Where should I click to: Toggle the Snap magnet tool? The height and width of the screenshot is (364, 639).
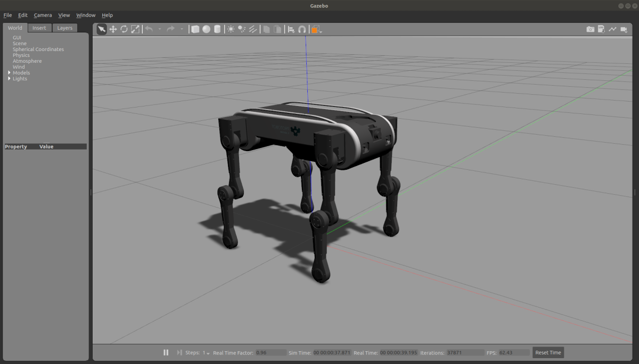tap(302, 29)
